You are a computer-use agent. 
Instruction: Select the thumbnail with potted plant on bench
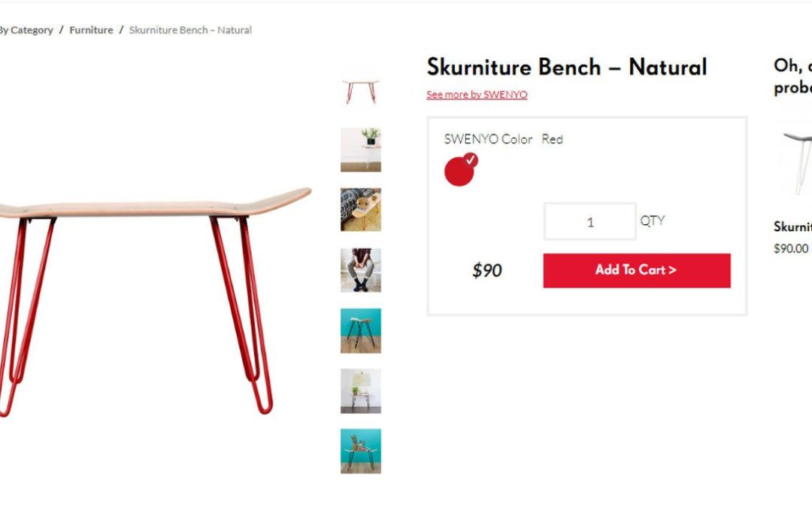click(360, 149)
